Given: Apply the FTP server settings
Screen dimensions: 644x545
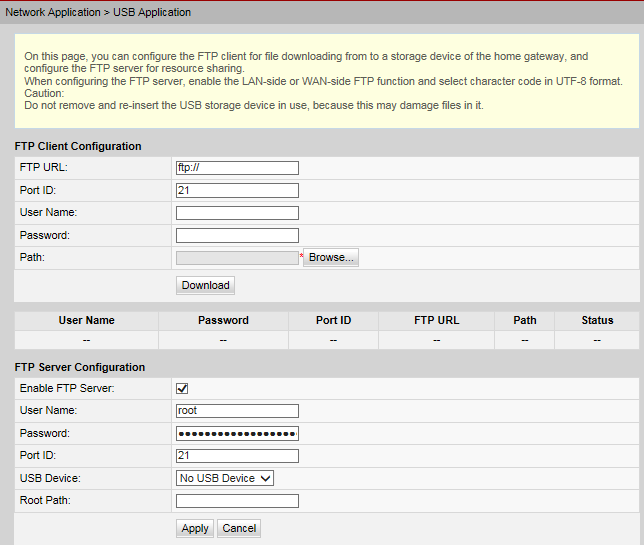Looking at the screenshot, I should click(x=194, y=528).
